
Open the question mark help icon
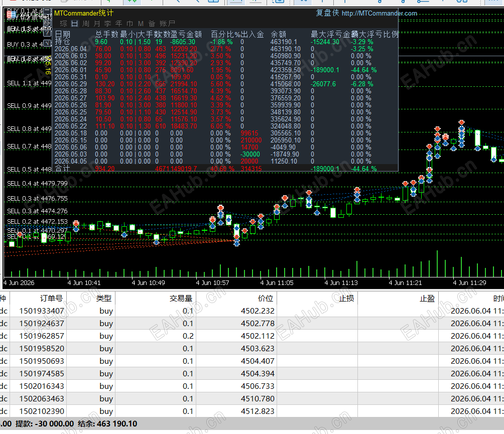coord(47,33)
